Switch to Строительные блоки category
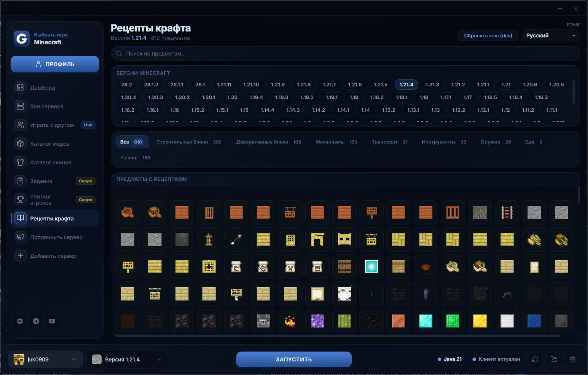This screenshot has width=588, height=375. pyautogui.click(x=189, y=142)
